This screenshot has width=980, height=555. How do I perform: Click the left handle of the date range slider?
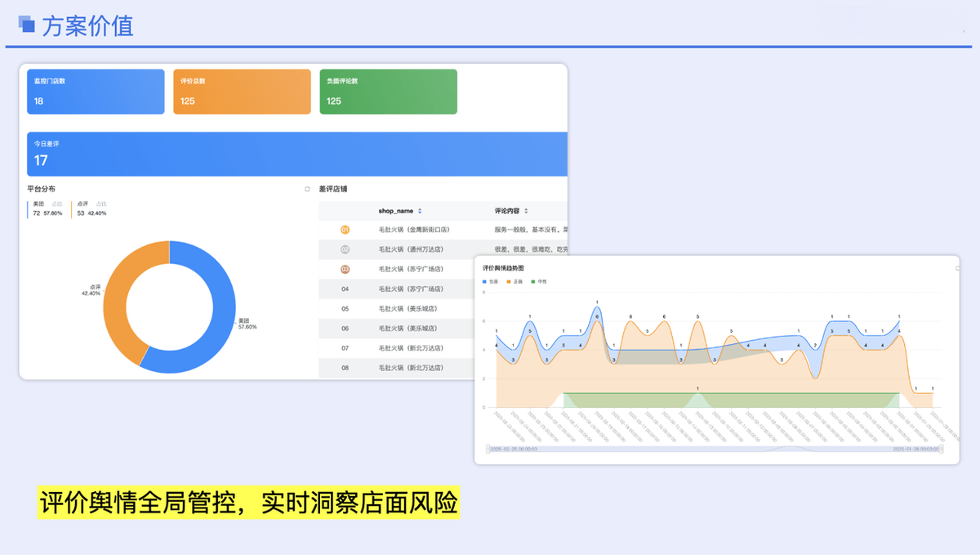coord(486,449)
